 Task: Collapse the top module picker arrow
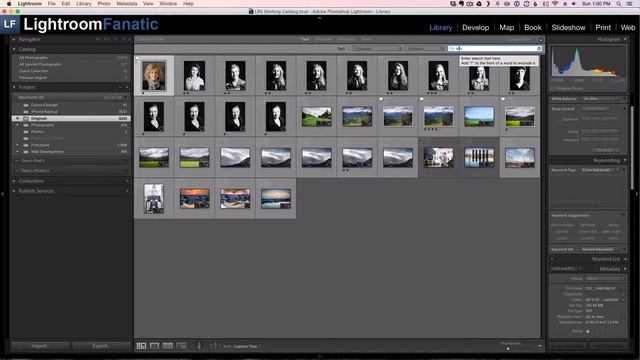point(320,18)
